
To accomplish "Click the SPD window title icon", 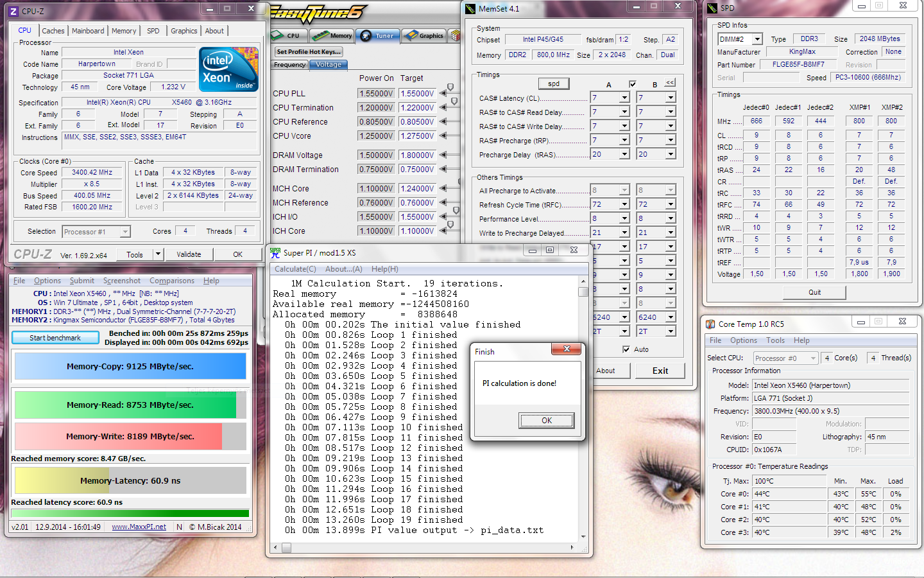I will pos(712,8).
